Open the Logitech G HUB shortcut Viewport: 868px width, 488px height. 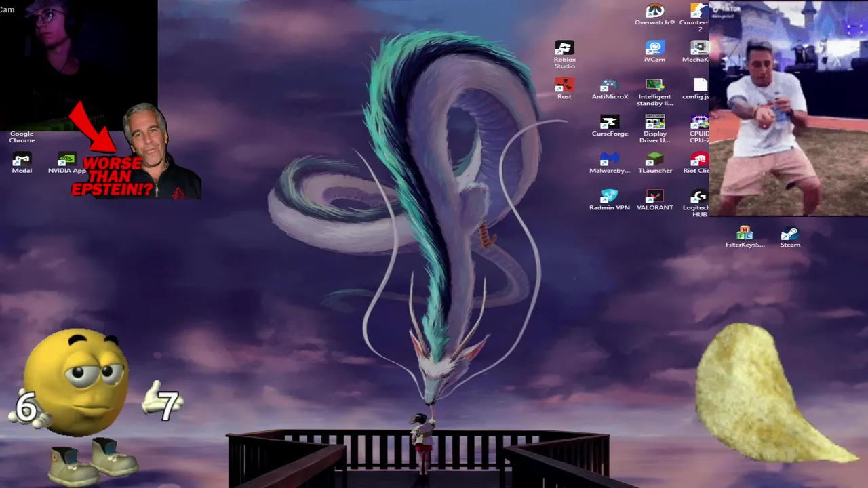point(697,203)
